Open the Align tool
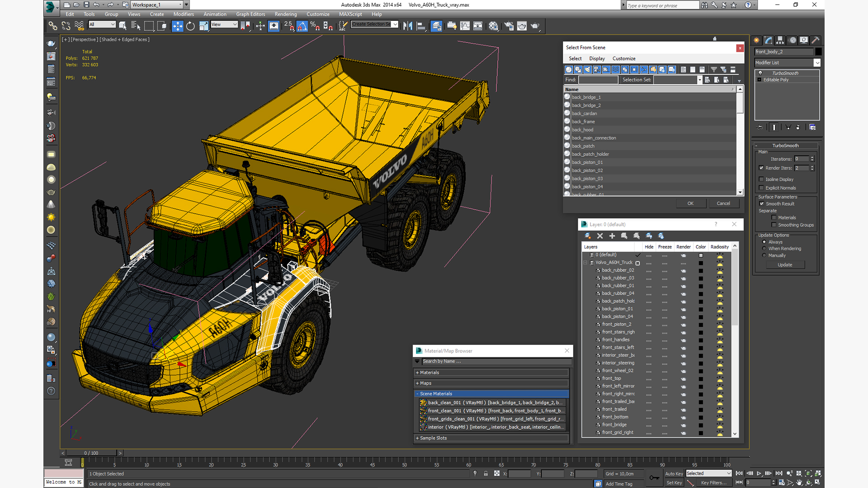Viewport: 868px width, 488px height. (x=421, y=26)
